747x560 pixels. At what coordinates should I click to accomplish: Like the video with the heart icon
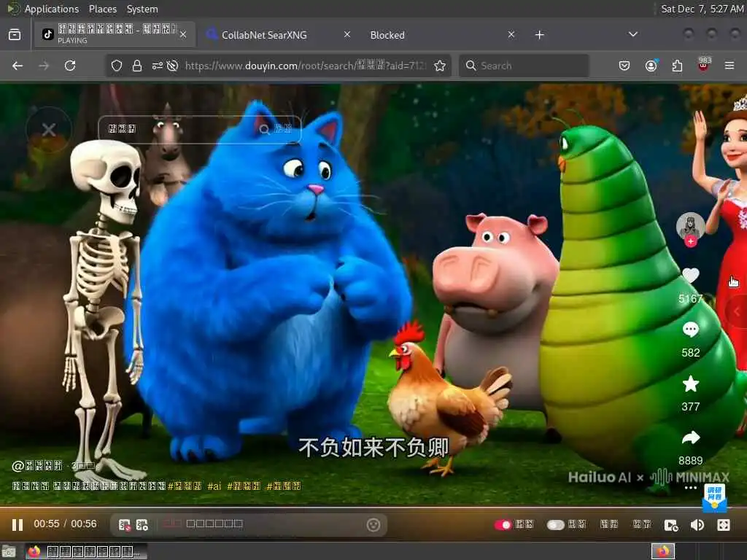click(690, 275)
